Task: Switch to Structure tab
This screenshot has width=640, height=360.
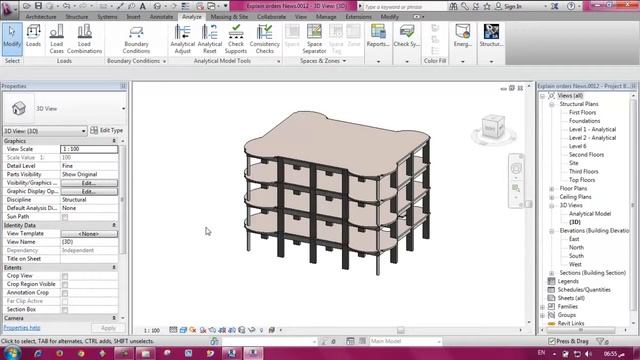Action: (x=77, y=17)
